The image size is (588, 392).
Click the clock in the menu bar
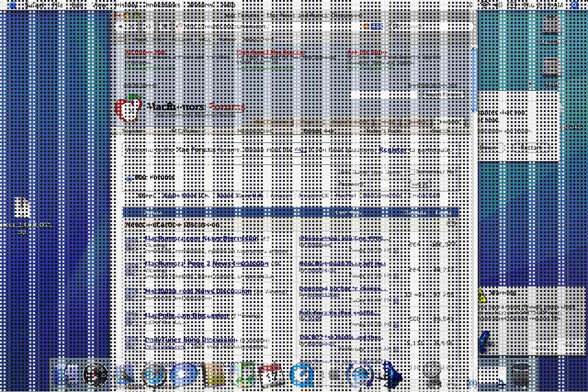click(x=543, y=5)
